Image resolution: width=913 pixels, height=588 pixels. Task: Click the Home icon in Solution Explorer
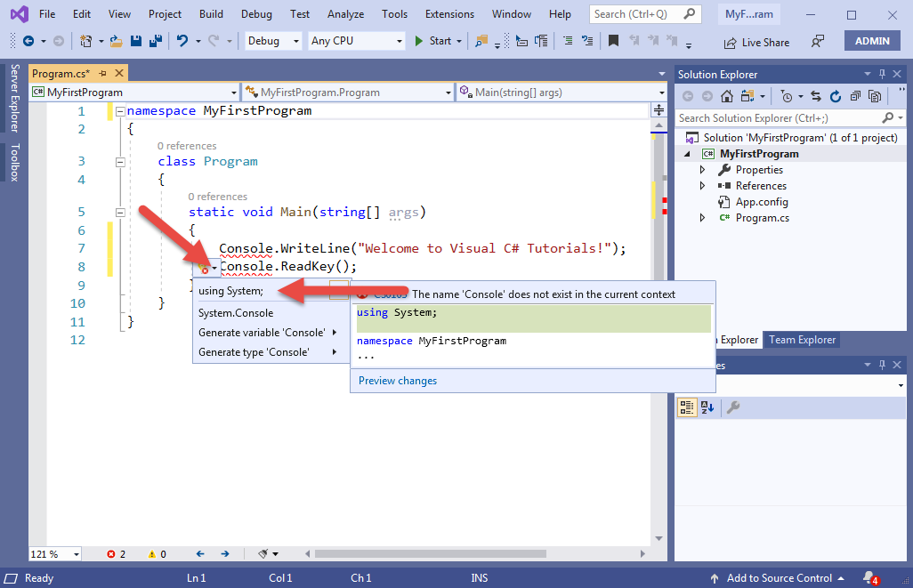coord(727,96)
